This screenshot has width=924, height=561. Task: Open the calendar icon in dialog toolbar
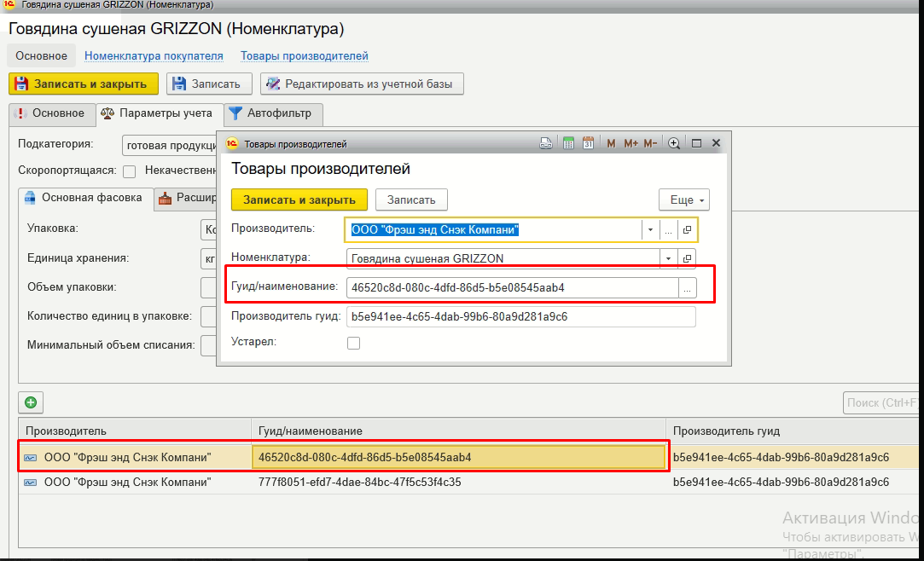(588, 143)
